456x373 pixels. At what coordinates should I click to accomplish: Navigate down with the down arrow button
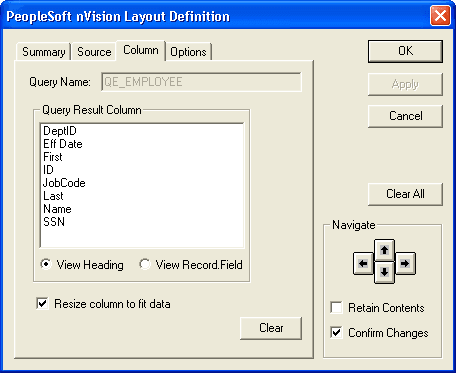[384, 272]
